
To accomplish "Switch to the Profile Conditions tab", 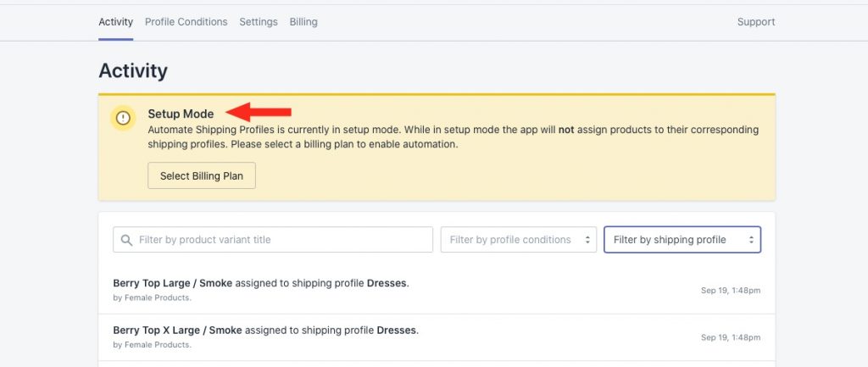I will tap(186, 22).
